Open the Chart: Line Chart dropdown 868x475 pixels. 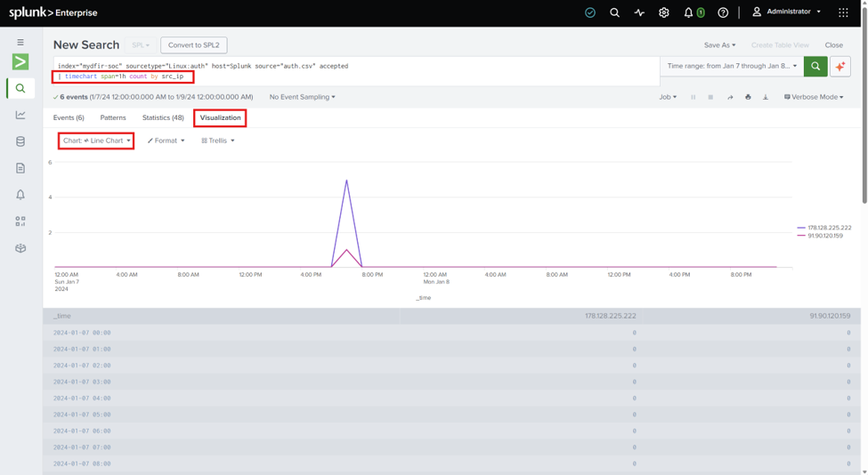(x=96, y=141)
